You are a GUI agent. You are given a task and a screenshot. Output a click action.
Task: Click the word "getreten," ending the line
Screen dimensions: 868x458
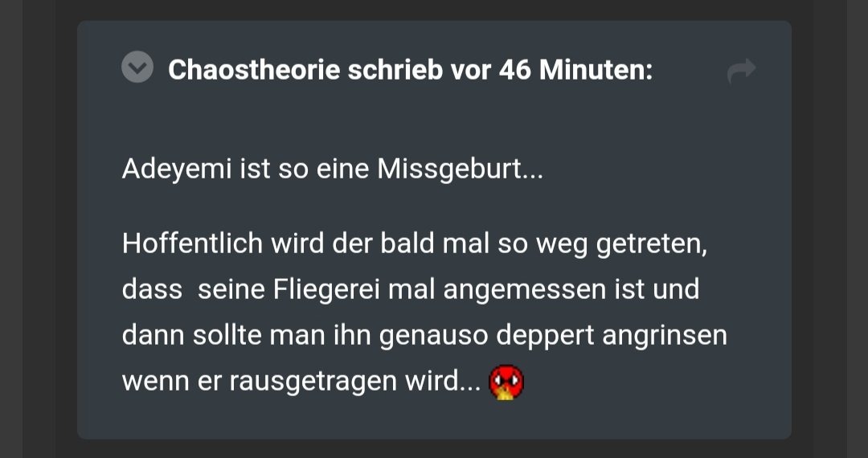(652, 245)
